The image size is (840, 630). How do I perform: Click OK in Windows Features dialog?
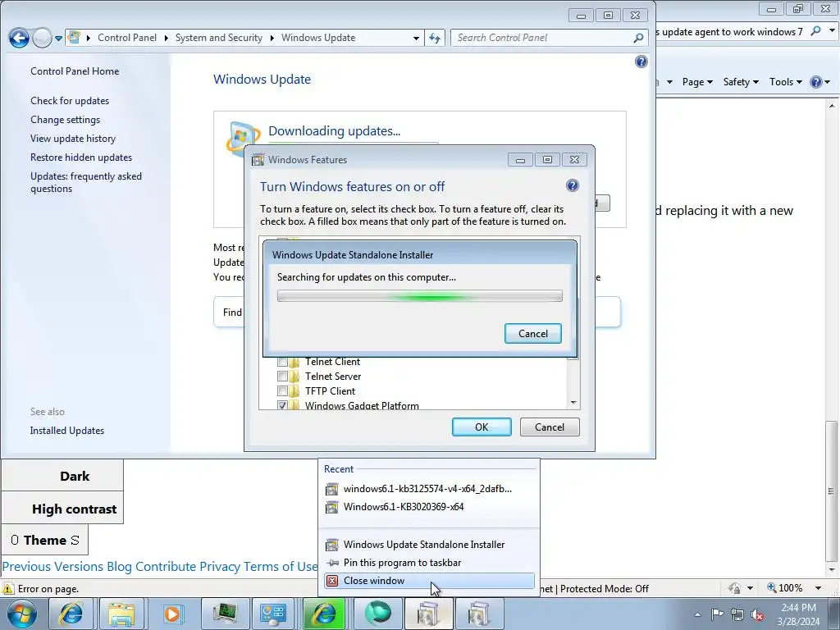click(482, 427)
